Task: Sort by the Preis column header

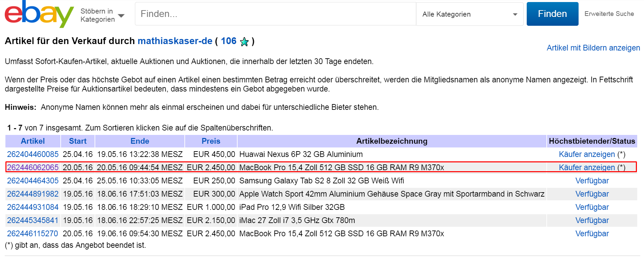Action: point(211,141)
